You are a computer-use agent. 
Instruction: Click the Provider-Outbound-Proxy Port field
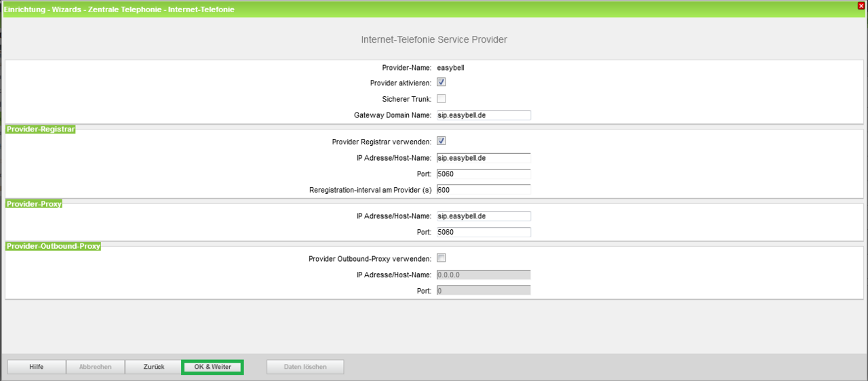483,291
